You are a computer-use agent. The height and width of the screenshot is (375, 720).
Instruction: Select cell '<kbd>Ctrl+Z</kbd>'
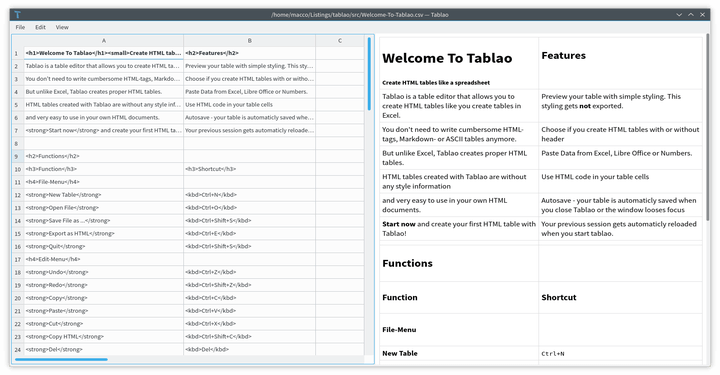click(249, 272)
